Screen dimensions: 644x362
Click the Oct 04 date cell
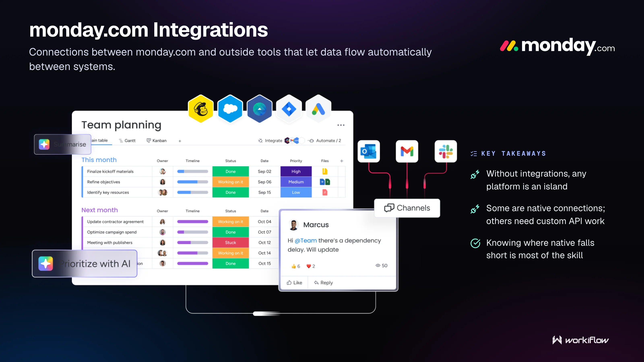tap(264, 222)
